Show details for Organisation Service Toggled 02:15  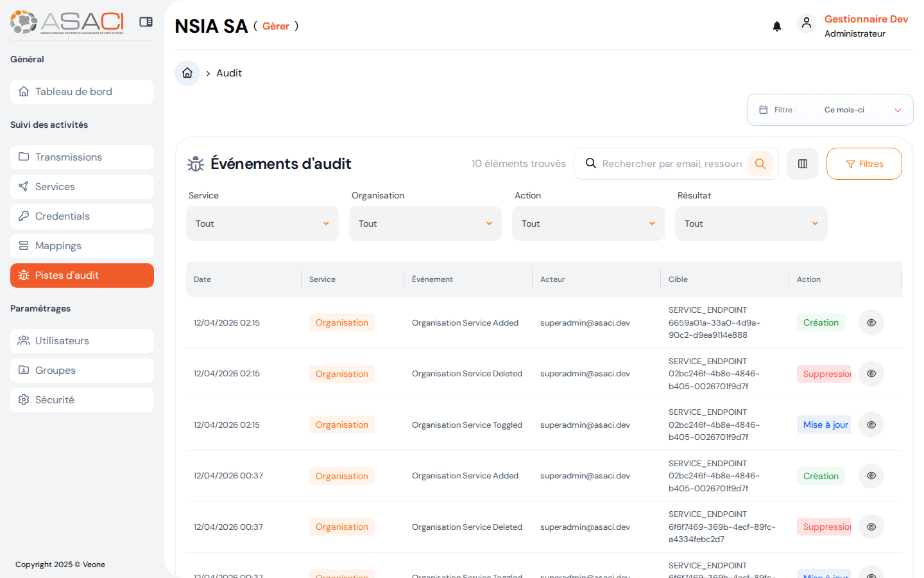871,425
